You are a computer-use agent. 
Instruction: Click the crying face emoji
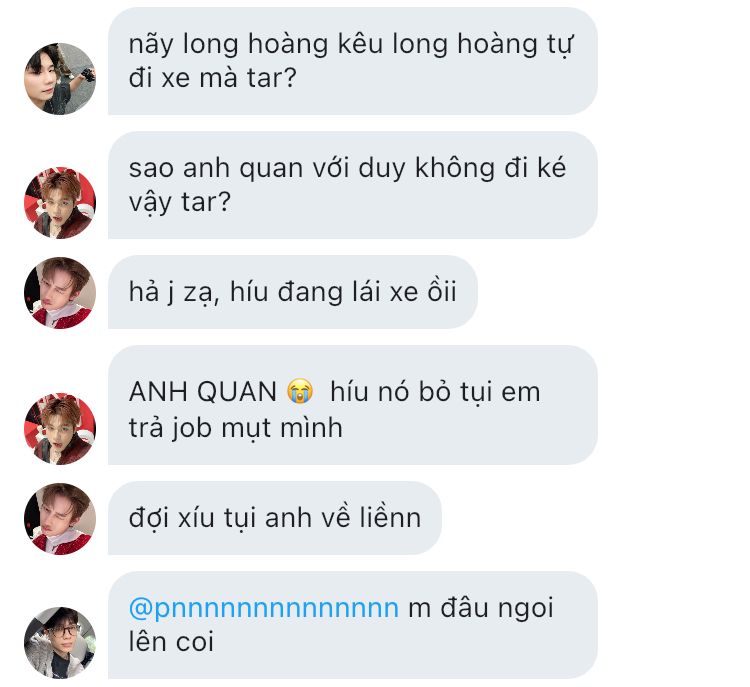[300, 391]
